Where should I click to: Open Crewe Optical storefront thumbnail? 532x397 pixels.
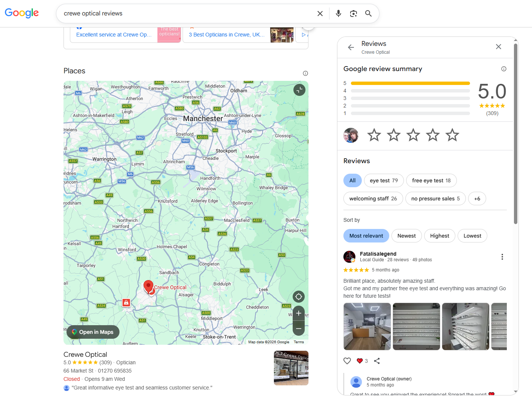click(x=291, y=368)
